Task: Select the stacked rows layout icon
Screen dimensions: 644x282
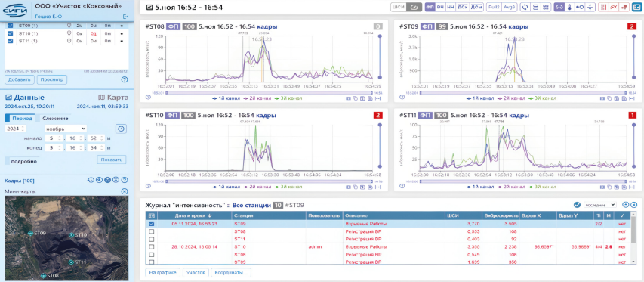Action: click(535, 7)
